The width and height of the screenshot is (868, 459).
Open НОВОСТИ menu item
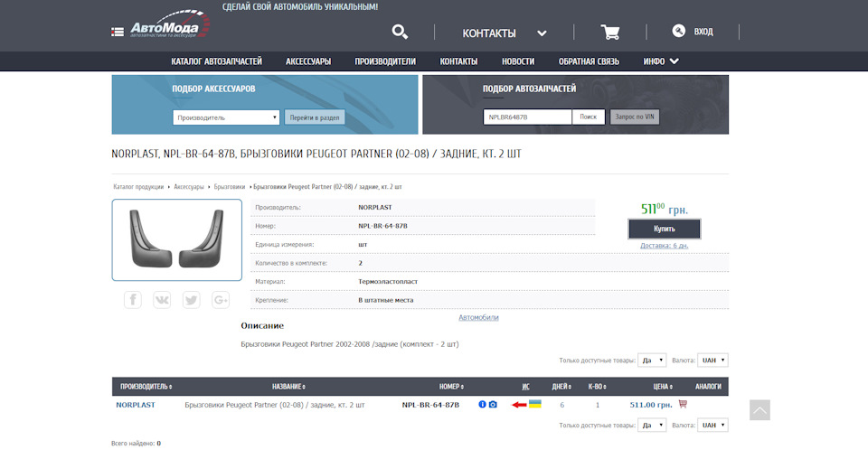click(x=518, y=61)
